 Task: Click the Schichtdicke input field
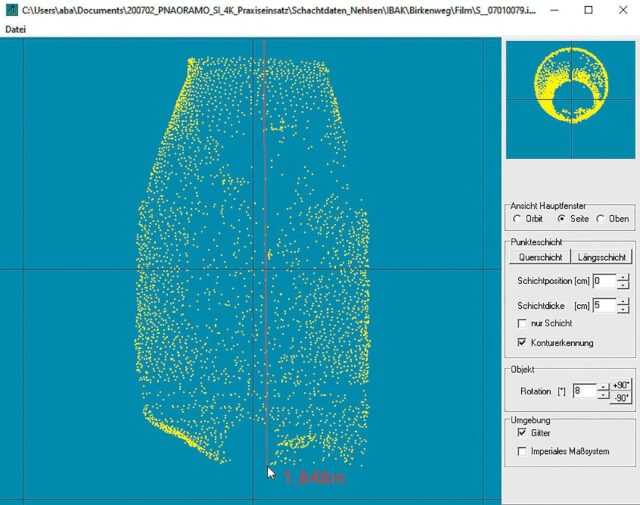603,305
